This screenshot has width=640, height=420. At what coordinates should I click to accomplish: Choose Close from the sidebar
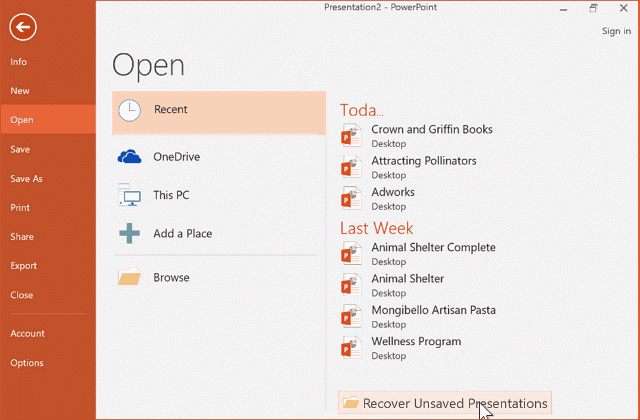point(48,295)
